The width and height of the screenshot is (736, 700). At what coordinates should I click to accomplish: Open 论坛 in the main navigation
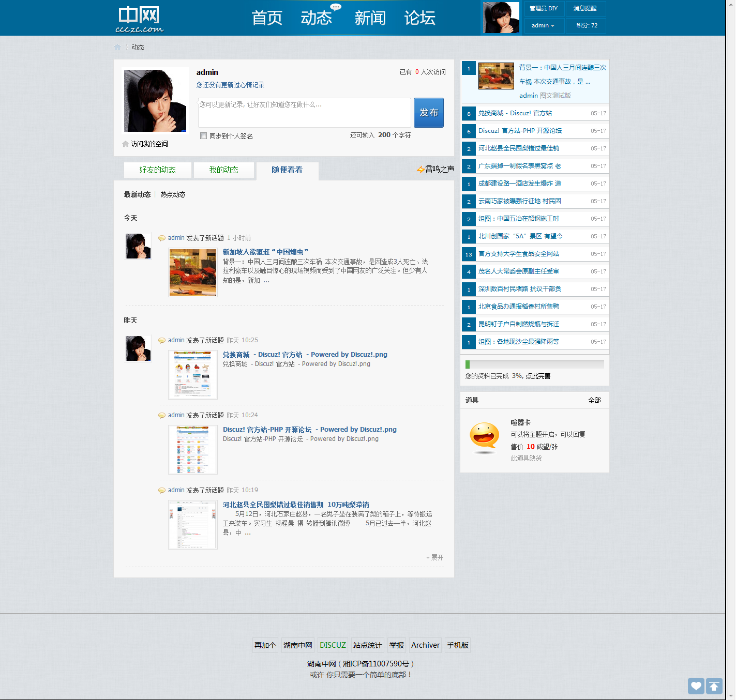click(420, 18)
